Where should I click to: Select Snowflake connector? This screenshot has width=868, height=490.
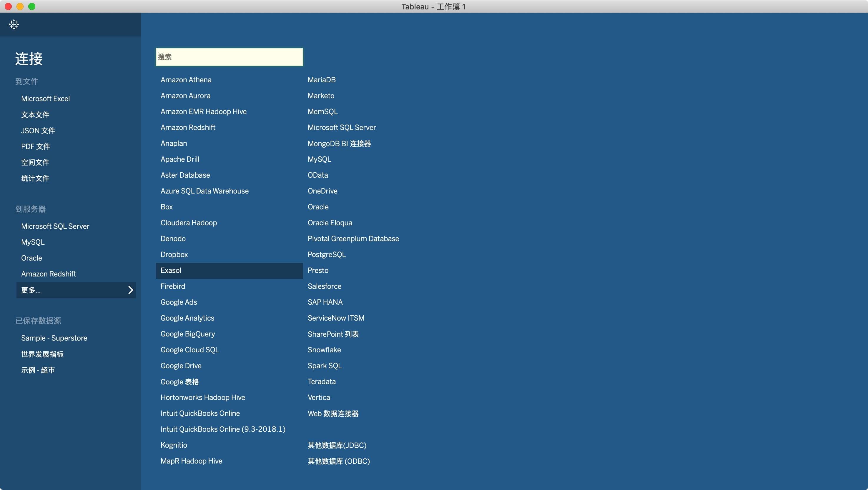pos(324,350)
